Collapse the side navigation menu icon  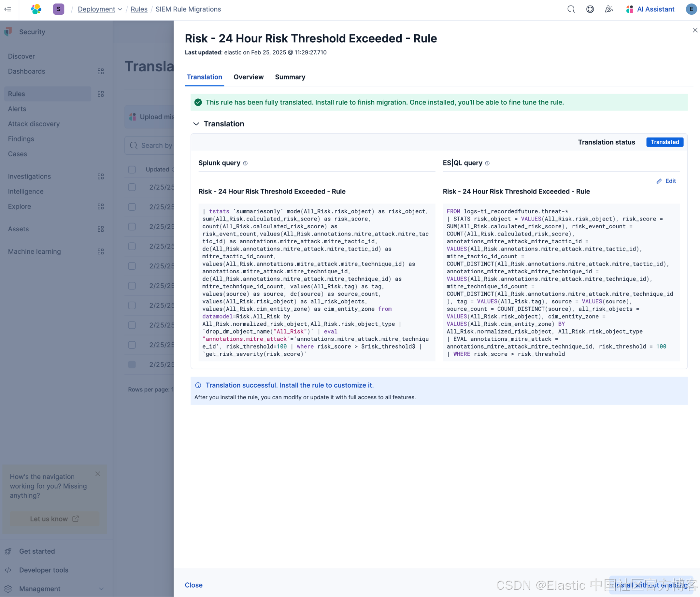tap(8, 9)
